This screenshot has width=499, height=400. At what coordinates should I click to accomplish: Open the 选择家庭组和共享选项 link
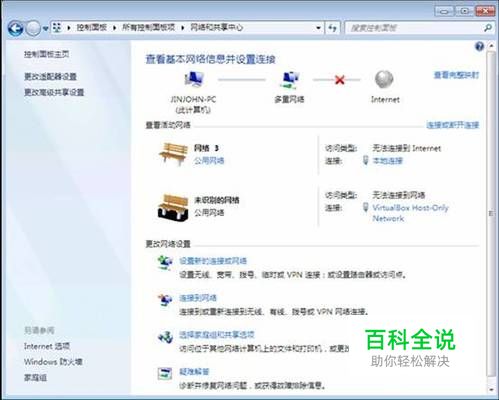pyautogui.click(x=217, y=334)
